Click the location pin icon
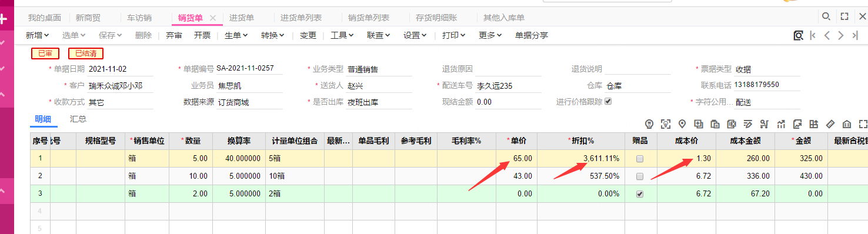 click(x=682, y=124)
